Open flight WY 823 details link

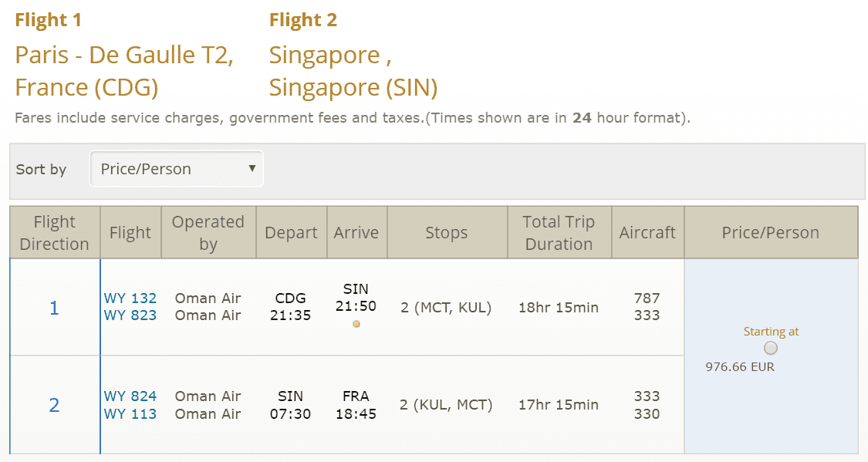pos(130,315)
